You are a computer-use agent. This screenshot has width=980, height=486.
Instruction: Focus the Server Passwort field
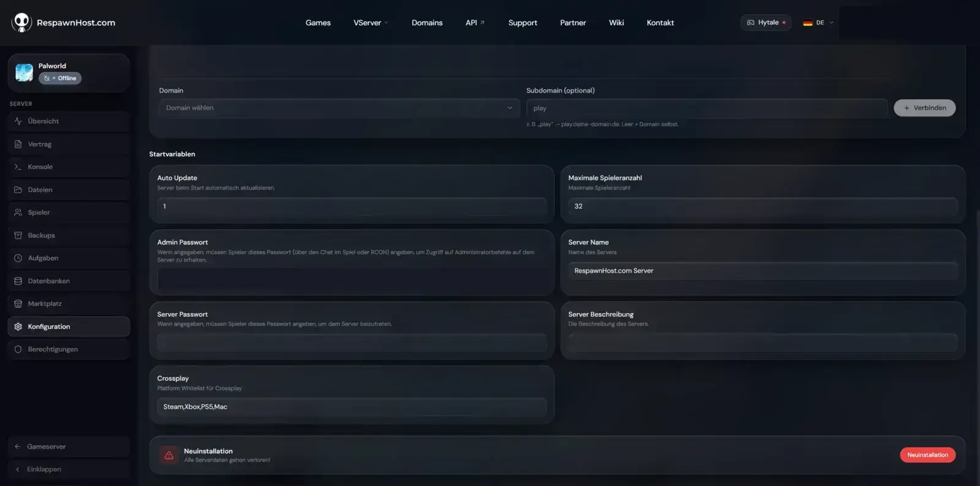coord(352,343)
